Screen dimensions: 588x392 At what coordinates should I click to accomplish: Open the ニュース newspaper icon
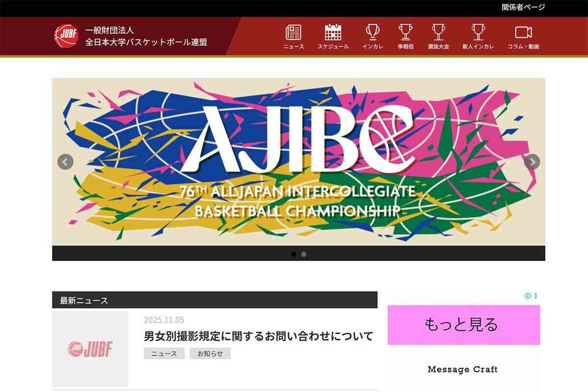click(294, 32)
